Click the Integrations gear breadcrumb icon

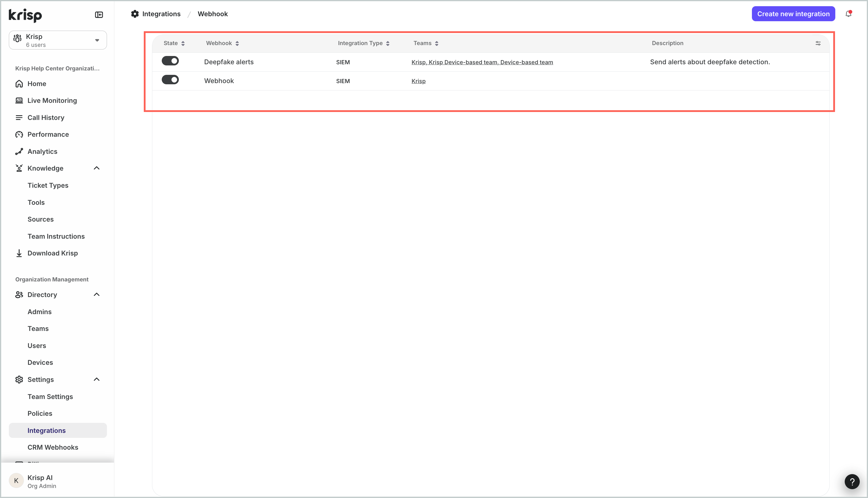[135, 14]
